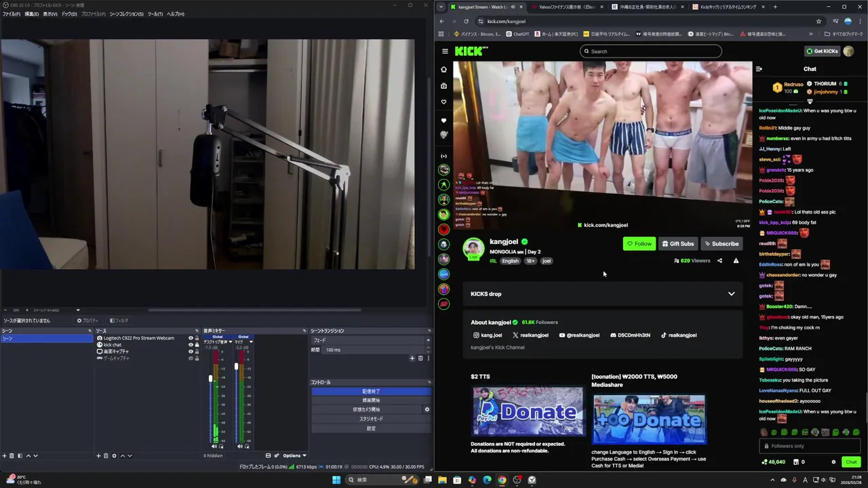Open the Chrome tab search dropdown
The height and width of the screenshot is (488, 868).
441,7
